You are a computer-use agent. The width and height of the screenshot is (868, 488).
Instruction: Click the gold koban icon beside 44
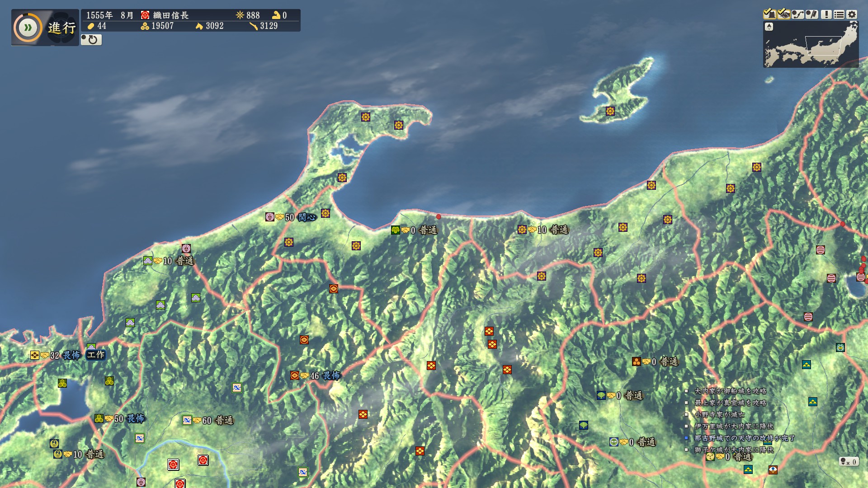91,26
